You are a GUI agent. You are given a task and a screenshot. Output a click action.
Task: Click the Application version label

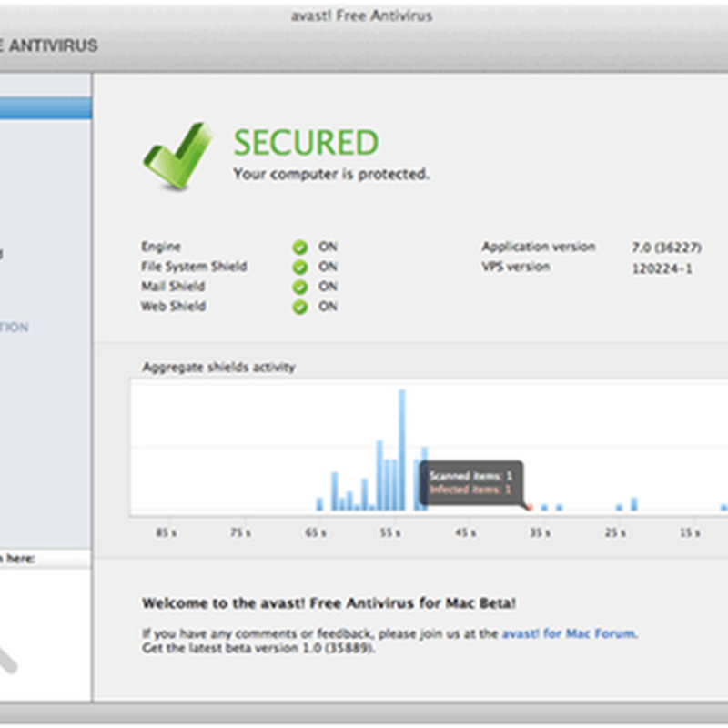click(539, 247)
